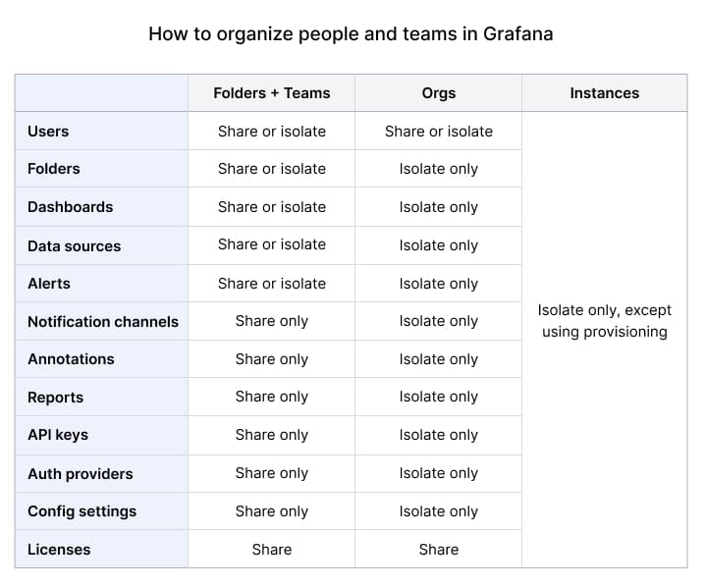Select the "Instances" column header
The width and height of the screenshot is (706, 588).
(x=604, y=93)
